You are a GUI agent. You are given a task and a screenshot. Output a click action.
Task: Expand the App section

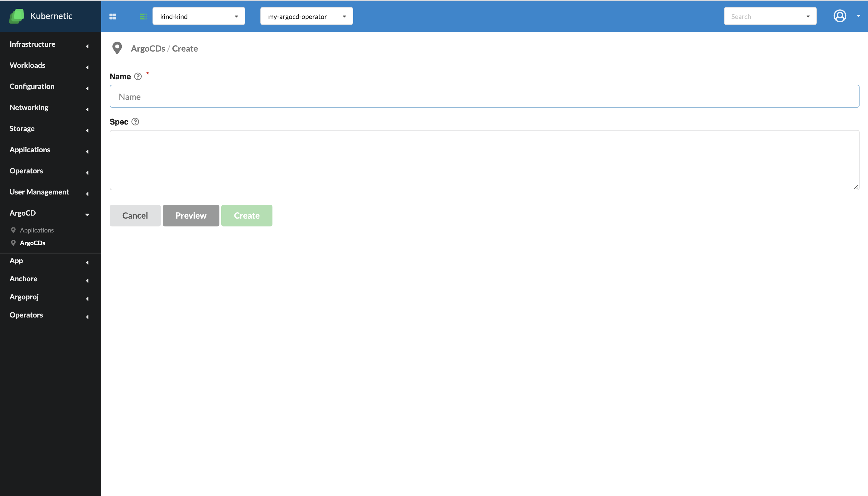point(50,261)
